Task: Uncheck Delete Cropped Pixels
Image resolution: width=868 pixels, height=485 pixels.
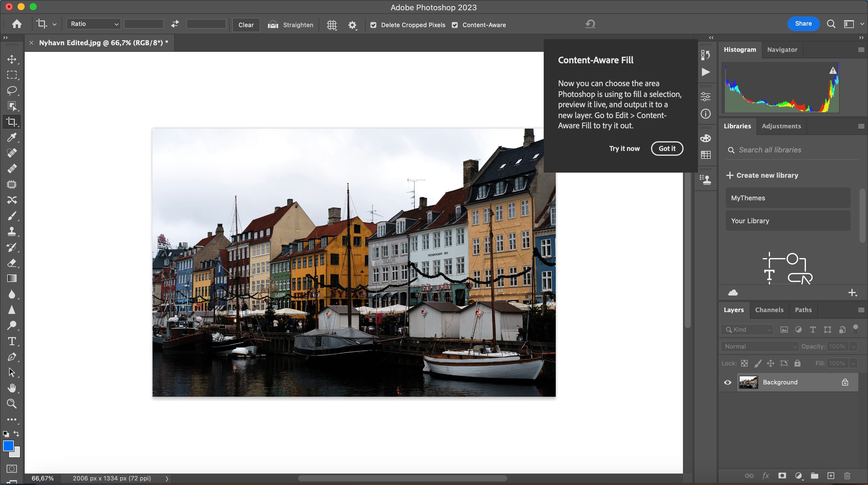Action: click(374, 25)
